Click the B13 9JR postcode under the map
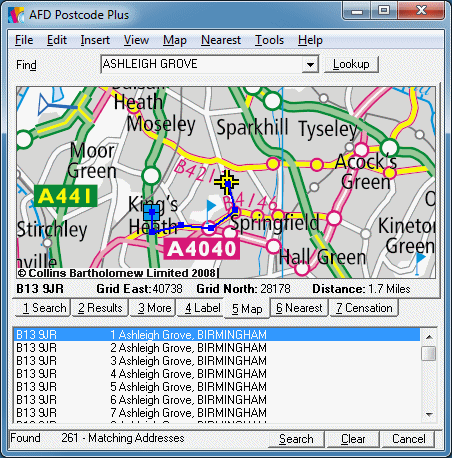The image size is (452, 458). point(40,289)
